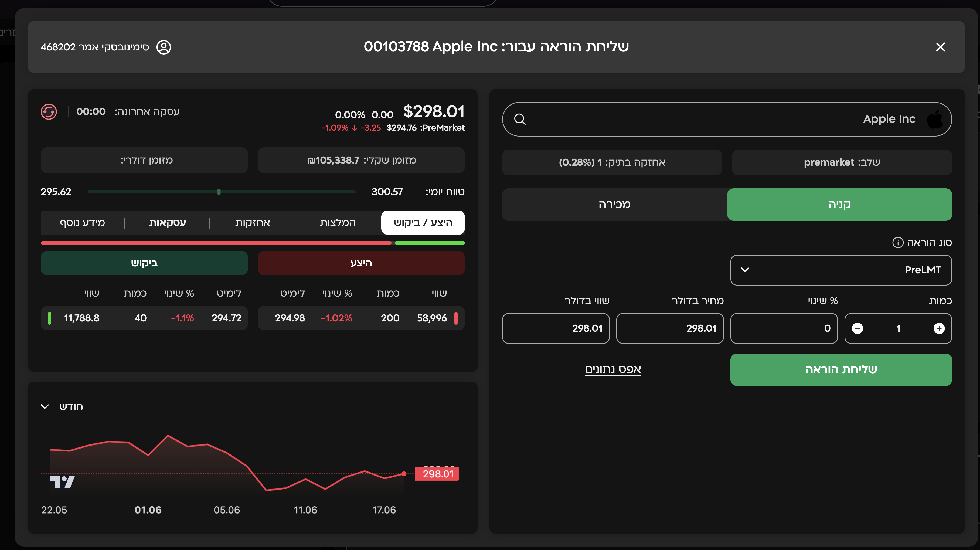The image size is (980, 550).
Task: Switch to מידע נוסף tab
Action: click(x=82, y=223)
